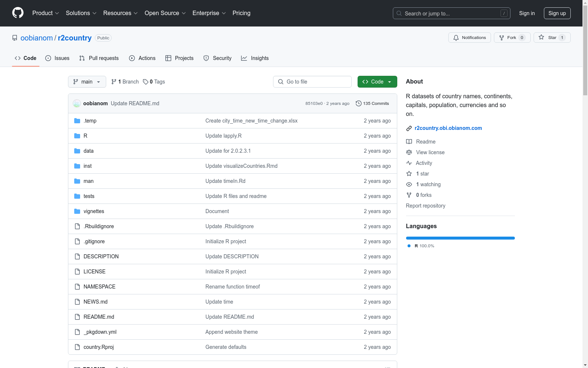View the 135 Commits history

coord(372,103)
